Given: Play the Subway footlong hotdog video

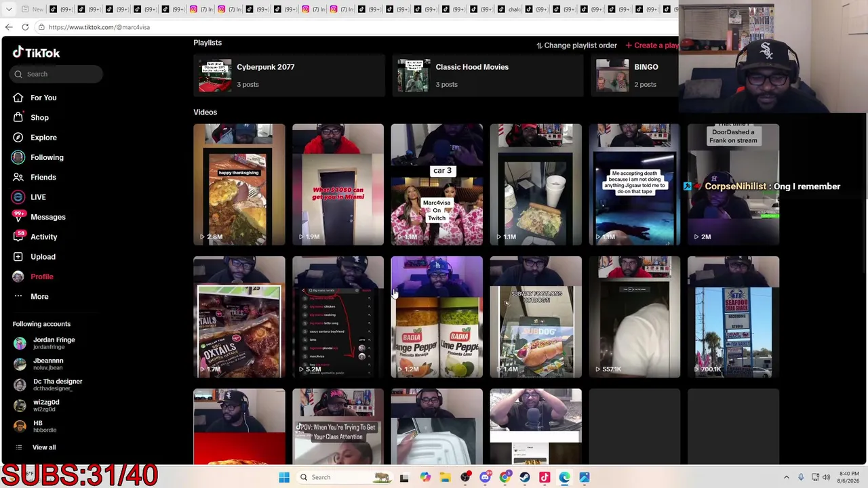Looking at the screenshot, I should pos(536,317).
